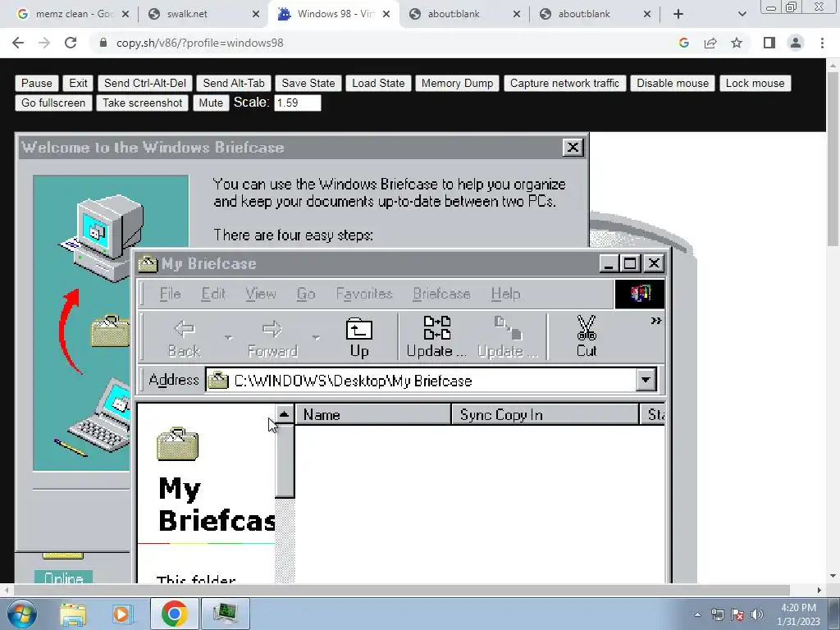840x630 pixels.
Task: Open Chrome three-dot menu
Action: (x=822, y=43)
